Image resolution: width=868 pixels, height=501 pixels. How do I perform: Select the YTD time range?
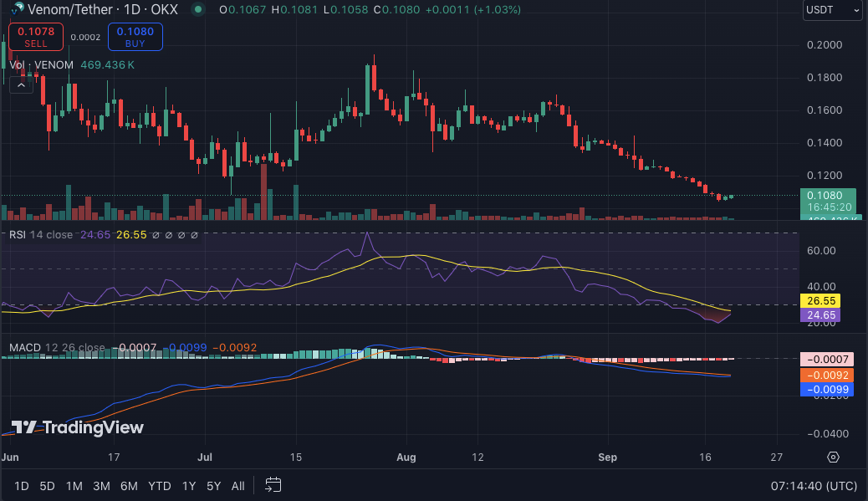(160, 486)
